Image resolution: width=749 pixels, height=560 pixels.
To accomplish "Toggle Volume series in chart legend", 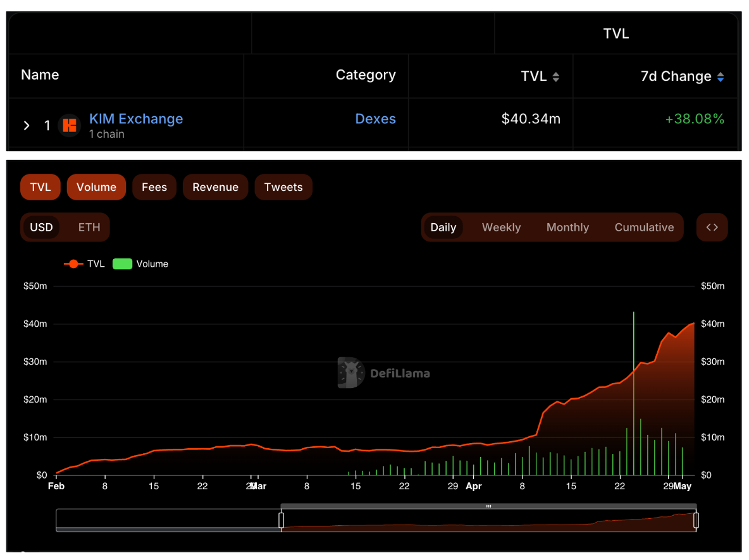I will (140, 264).
